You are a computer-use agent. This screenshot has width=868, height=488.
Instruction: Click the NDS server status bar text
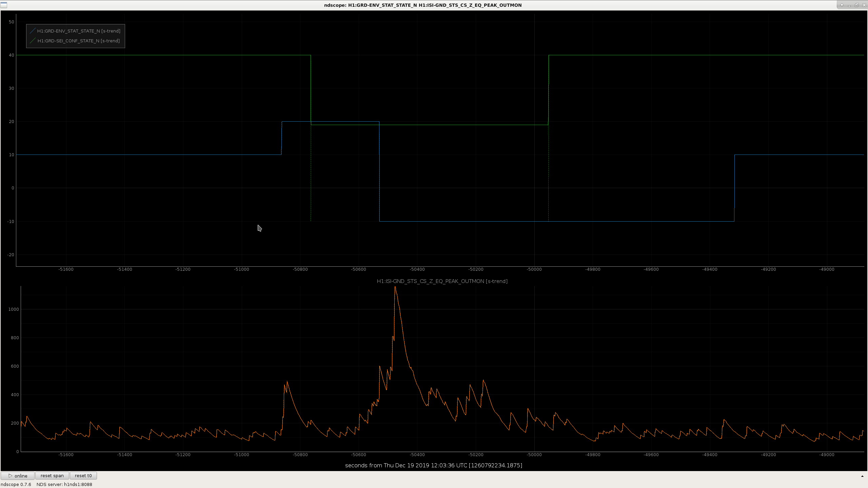(x=64, y=484)
